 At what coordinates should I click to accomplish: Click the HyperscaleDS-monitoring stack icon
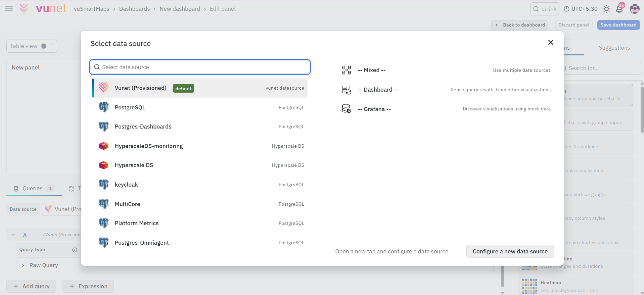click(x=103, y=146)
